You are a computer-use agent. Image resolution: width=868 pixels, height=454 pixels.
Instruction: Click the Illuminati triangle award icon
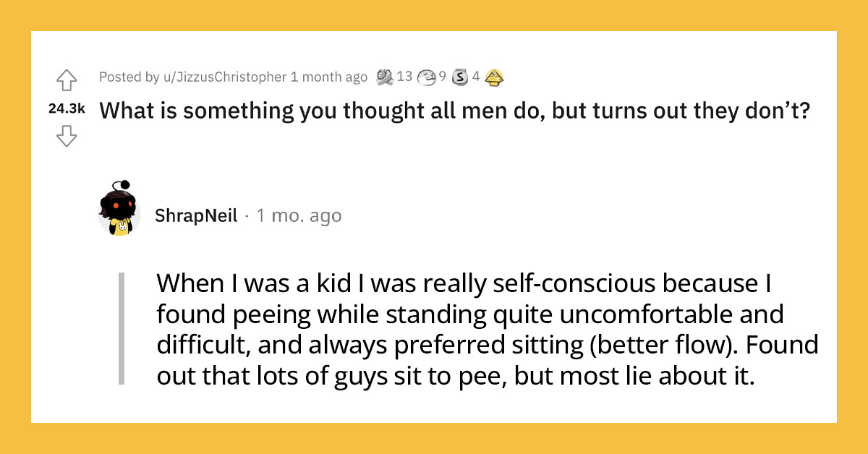pos(494,77)
